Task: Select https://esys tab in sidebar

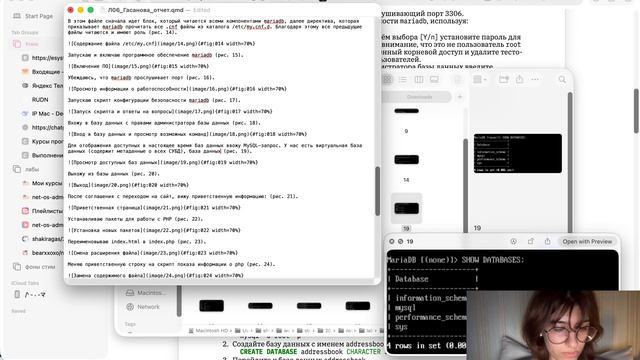Action: point(43,58)
